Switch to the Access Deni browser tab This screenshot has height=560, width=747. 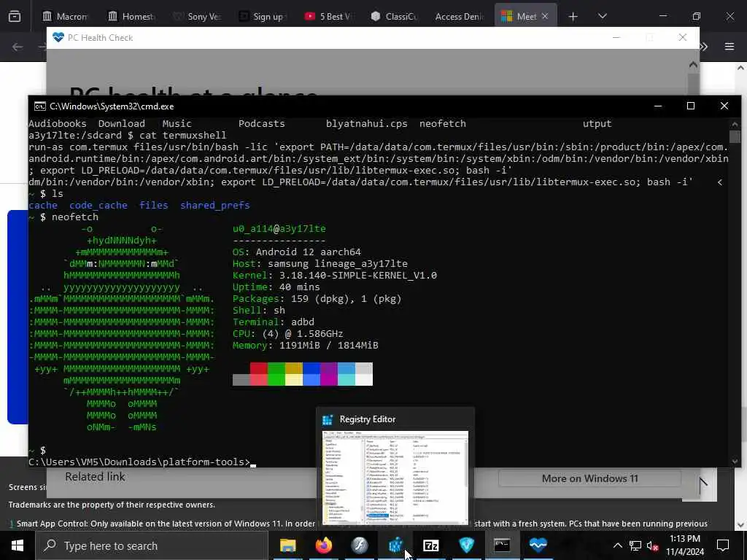click(458, 16)
